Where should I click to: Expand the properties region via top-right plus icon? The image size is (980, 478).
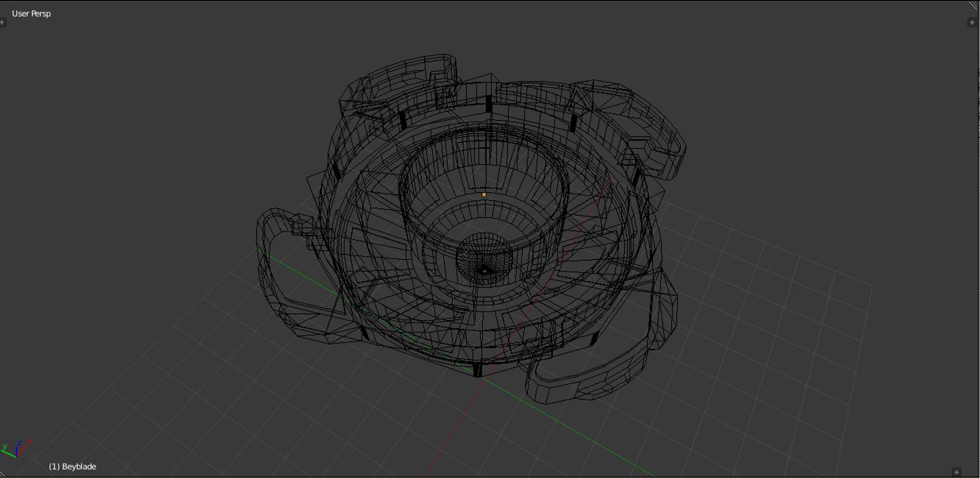[972, 22]
